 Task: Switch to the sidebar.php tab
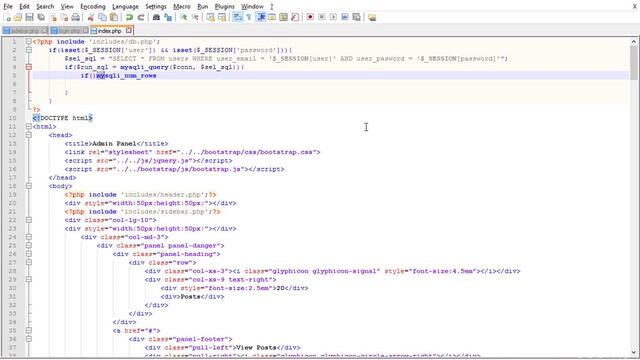click(24, 31)
